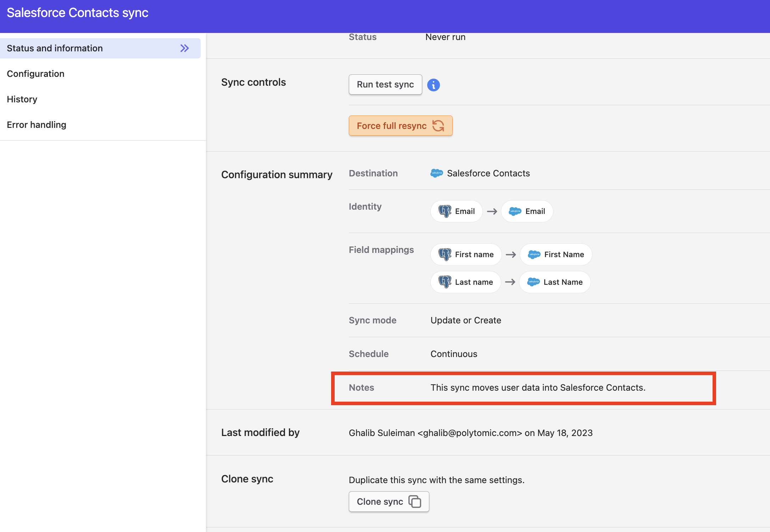Collapse sidebar with double chevron arrows

(184, 48)
